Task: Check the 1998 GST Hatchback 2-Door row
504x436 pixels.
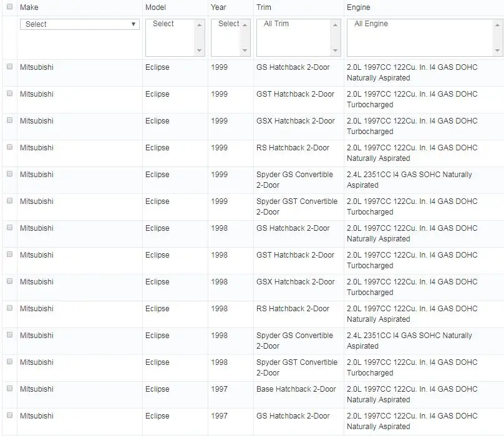Action: (x=9, y=254)
